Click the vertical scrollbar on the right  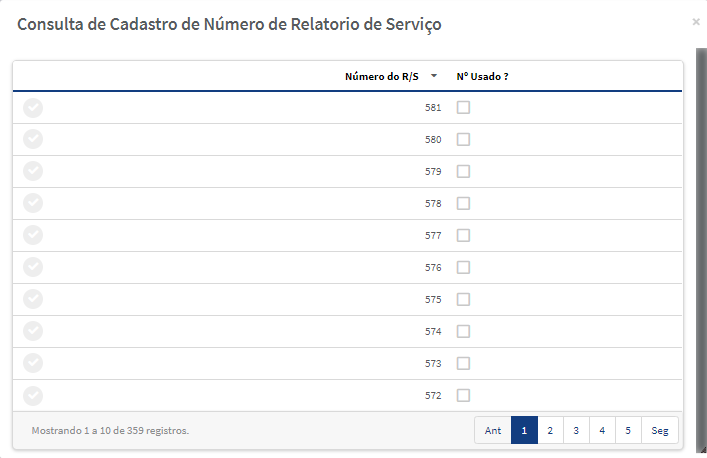(x=702, y=250)
